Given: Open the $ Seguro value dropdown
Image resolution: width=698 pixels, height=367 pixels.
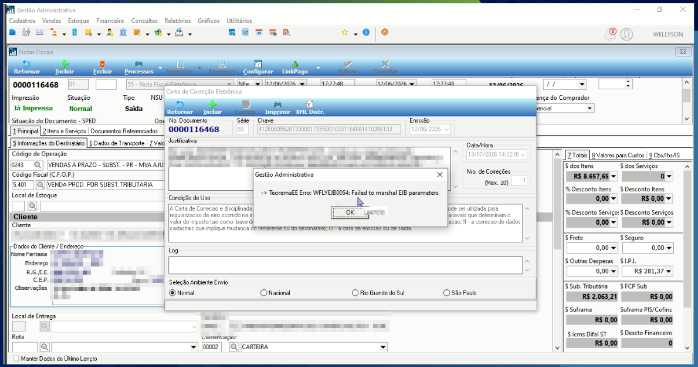Looking at the screenshot, I should [x=669, y=248].
